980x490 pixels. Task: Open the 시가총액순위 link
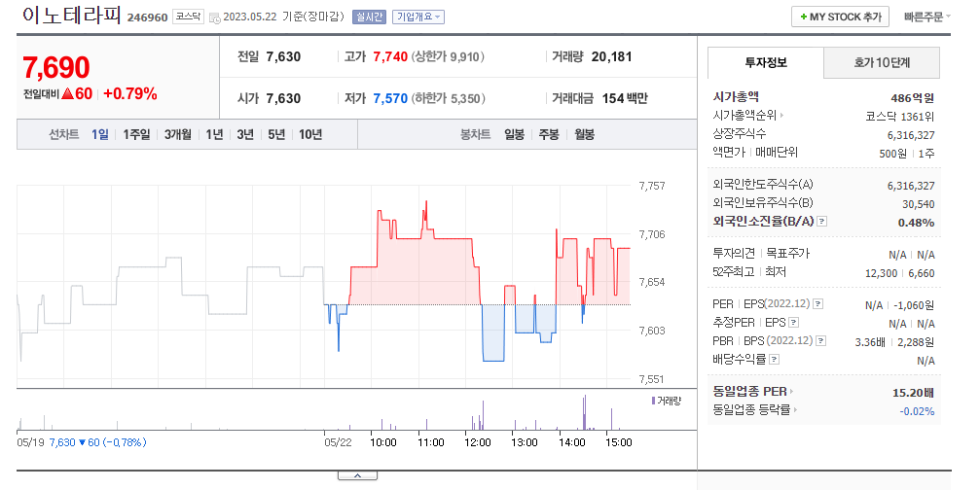(x=747, y=116)
